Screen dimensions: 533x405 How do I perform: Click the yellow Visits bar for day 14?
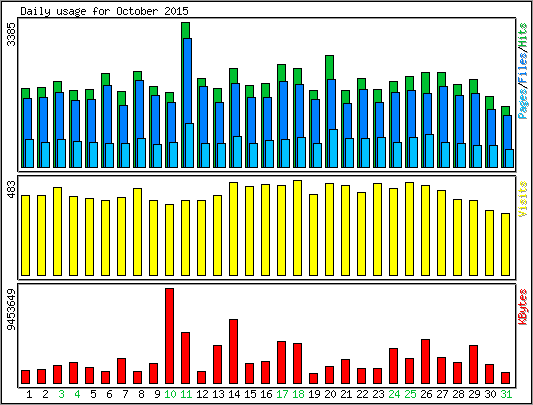tap(234, 229)
